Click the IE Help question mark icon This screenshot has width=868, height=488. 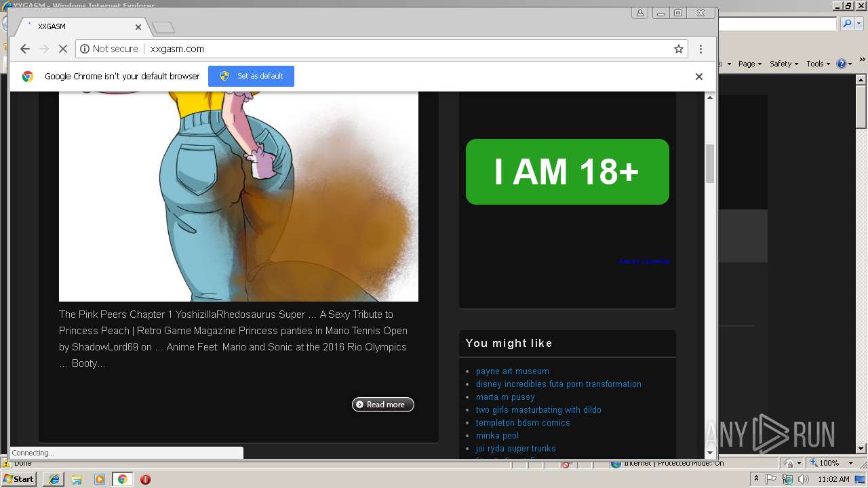pos(841,64)
